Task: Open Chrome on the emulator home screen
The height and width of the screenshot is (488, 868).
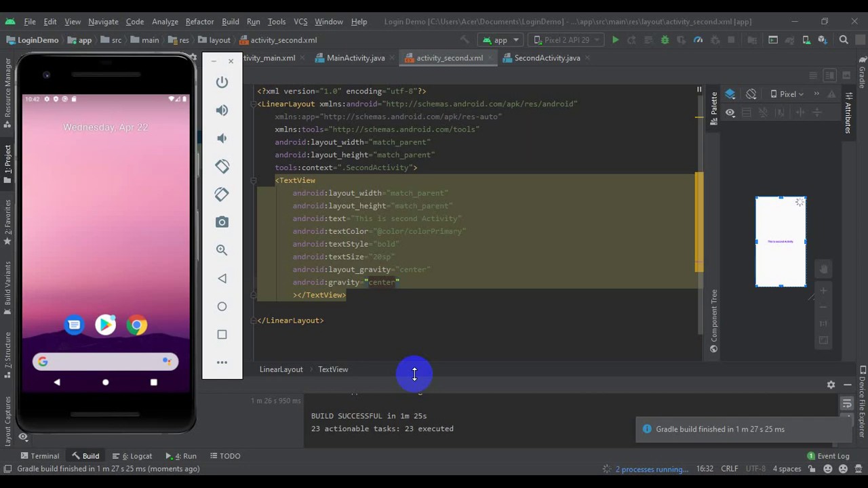Action: 136,325
